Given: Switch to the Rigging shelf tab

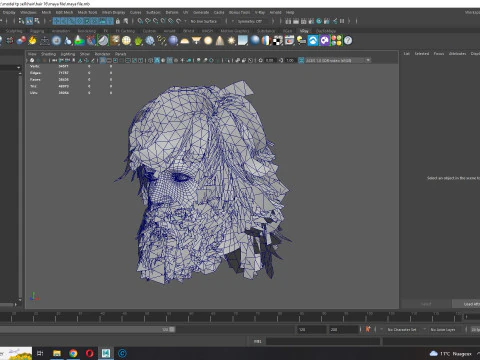Looking at the screenshot, I should [x=37, y=31].
